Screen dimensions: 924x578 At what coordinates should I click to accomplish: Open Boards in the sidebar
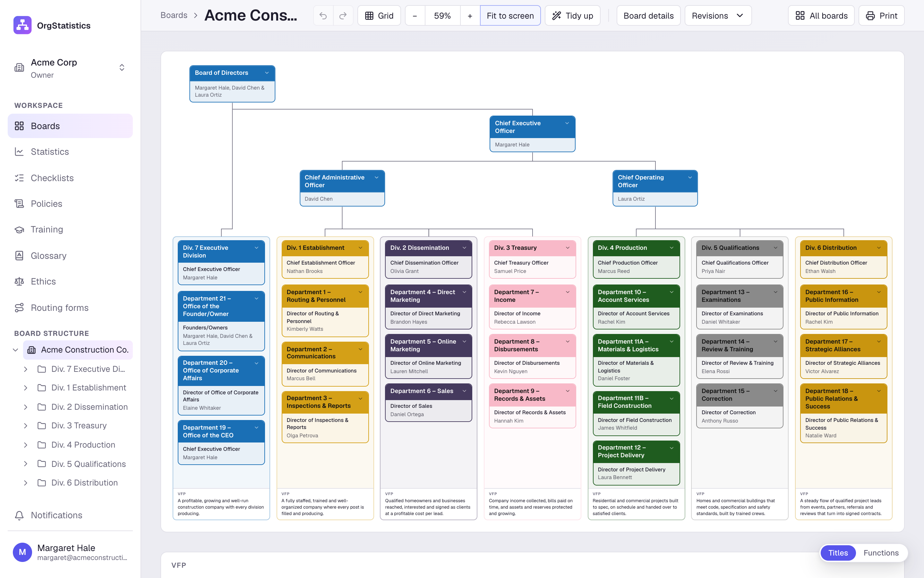[x=70, y=126]
